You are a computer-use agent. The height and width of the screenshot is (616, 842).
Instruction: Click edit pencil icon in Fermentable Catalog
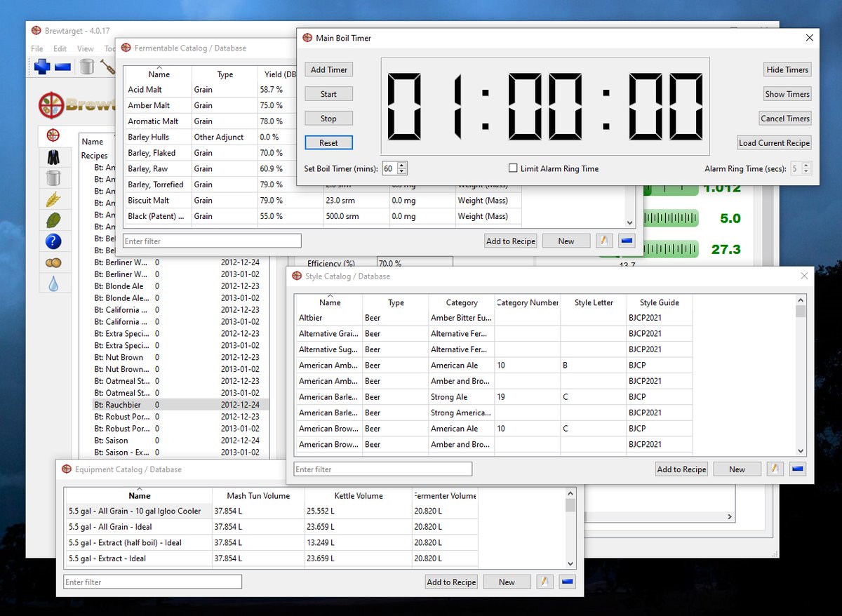pyautogui.click(x=604, y=241)
